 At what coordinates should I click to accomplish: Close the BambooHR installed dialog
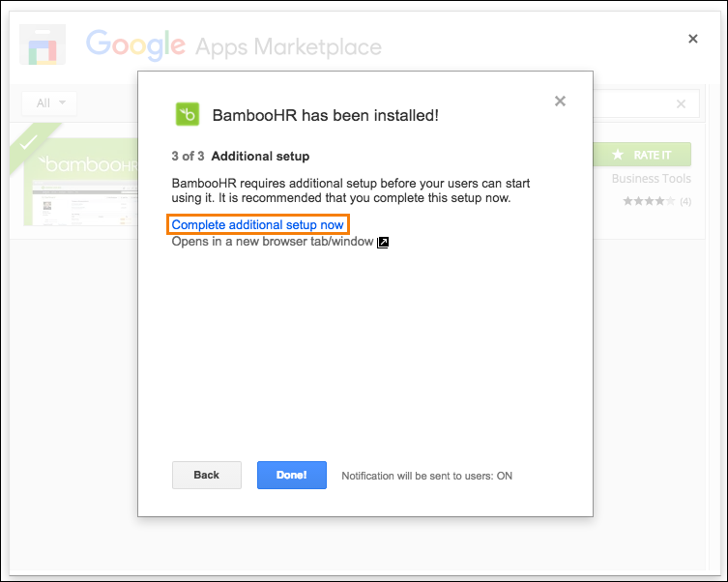pyautogui.click(x=560, y=102)
